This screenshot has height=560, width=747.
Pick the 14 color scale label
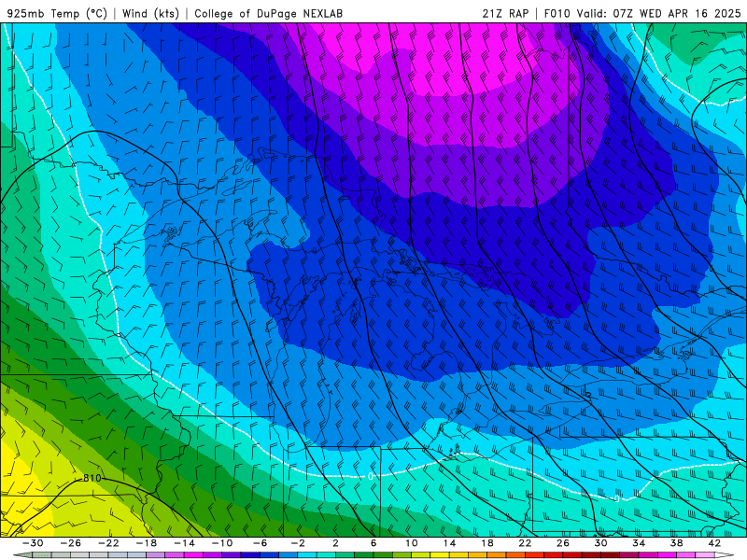point(449,543)
